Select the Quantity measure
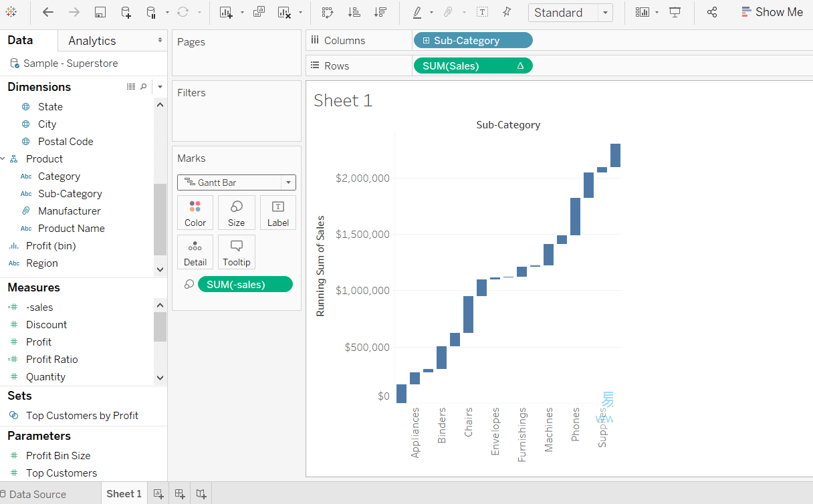813x504 pixels. [45, 377]
